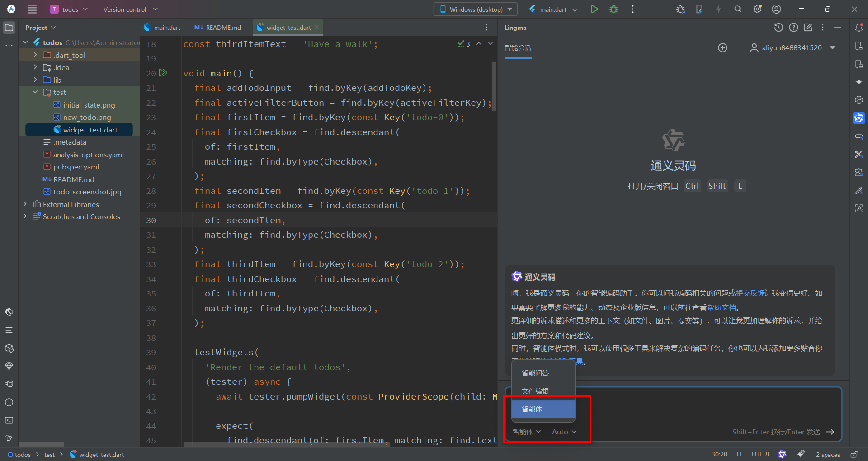868x461 pixels.
Task: Switch to the README.md editor tab
Action: click(218, 28)
